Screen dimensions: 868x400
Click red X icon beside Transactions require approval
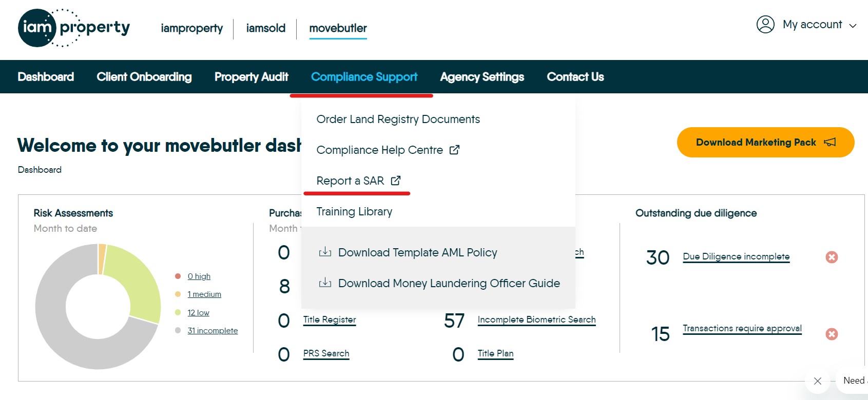832,334
